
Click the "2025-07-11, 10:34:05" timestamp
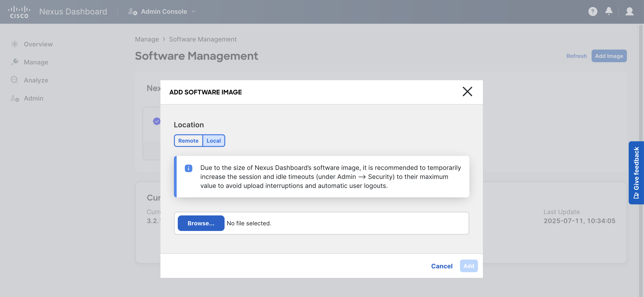coord(579,221)
